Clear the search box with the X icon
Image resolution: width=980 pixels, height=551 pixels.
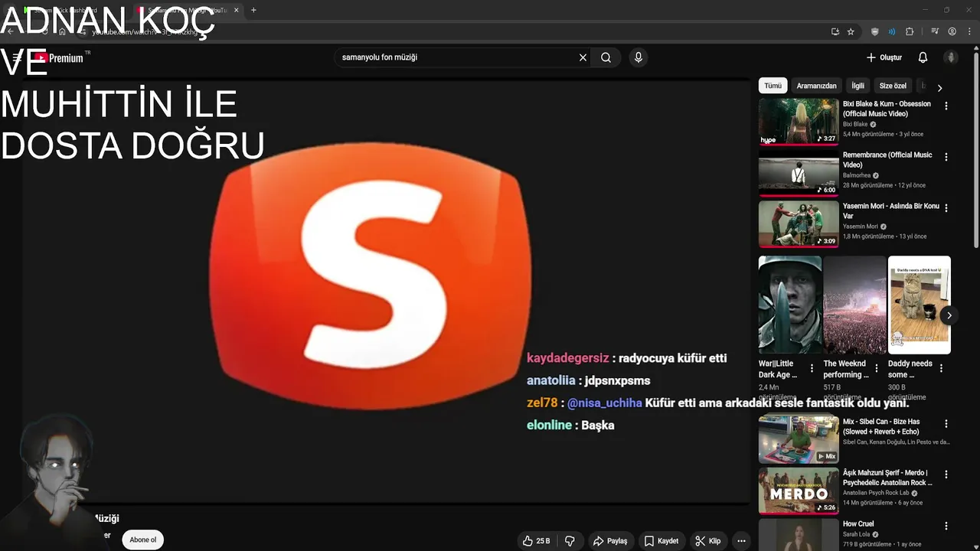tap(583, 57)
